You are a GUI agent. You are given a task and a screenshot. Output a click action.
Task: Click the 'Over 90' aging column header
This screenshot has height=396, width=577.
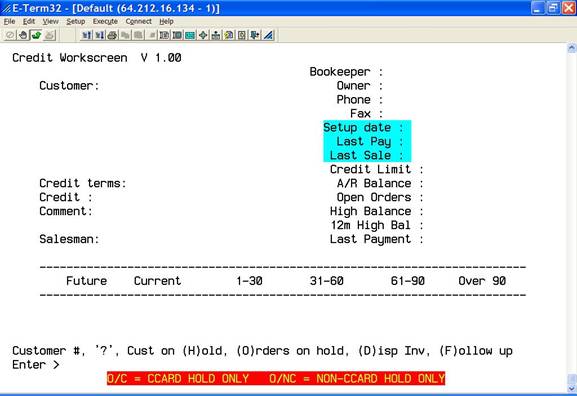[482, 281]
